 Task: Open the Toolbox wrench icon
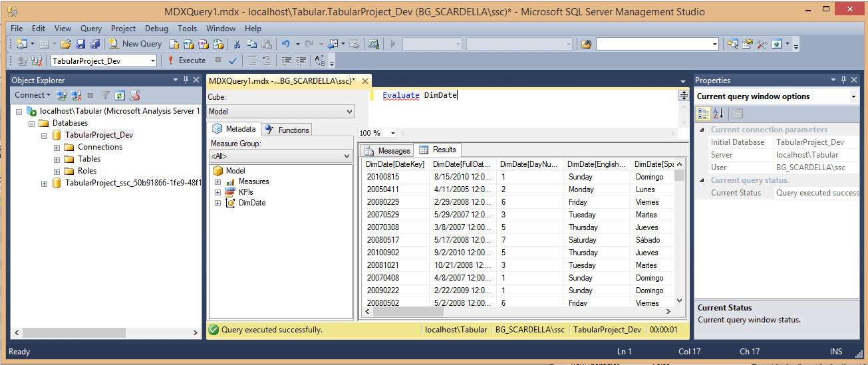(762, 44)
